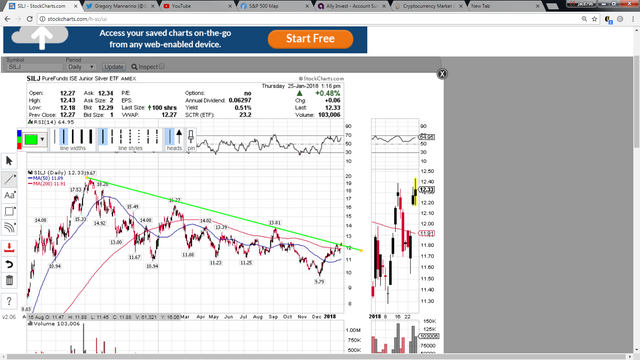
Task: Reload the page with the refresh icon
Action: coord(29,19)
